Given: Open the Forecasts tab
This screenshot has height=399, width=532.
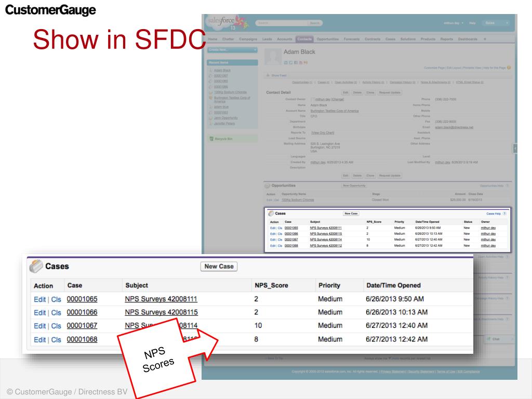Looking at the screenshot, I should (x=352, y=39).
